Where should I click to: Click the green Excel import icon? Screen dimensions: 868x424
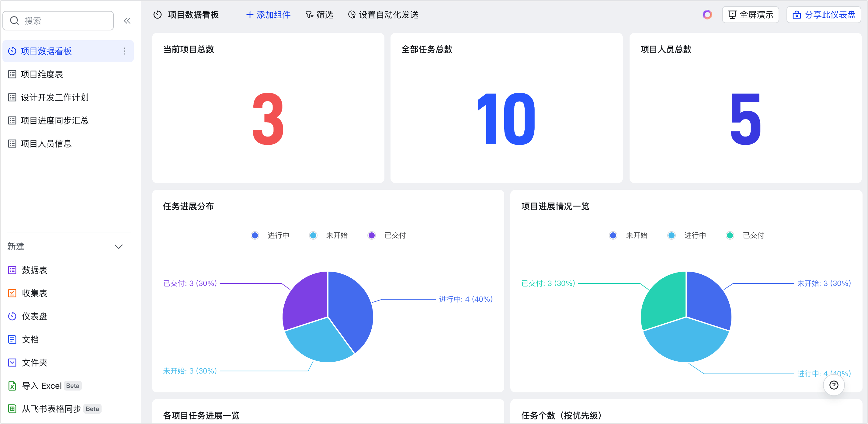[x=12, y=386]
